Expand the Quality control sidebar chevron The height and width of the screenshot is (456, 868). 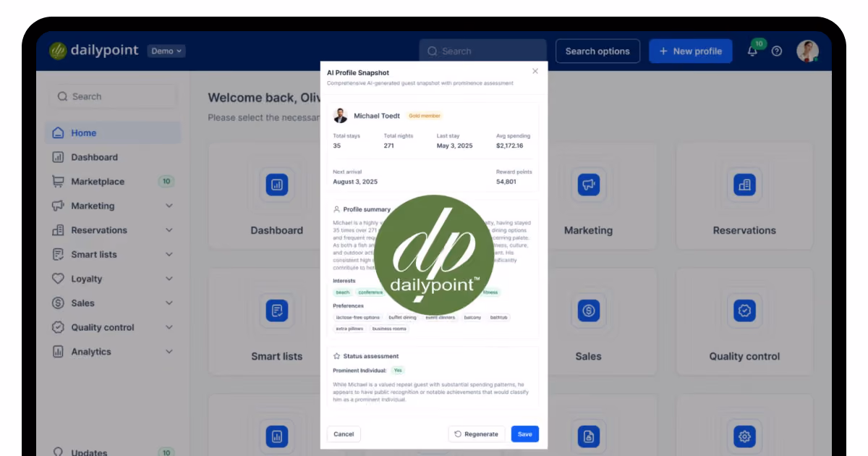tap(169, 327)
